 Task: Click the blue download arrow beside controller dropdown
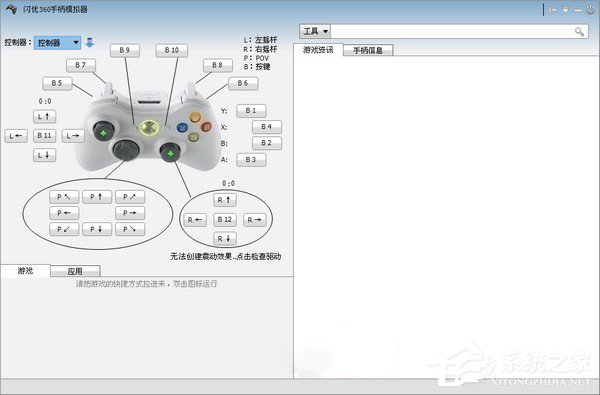click(90, 42)
